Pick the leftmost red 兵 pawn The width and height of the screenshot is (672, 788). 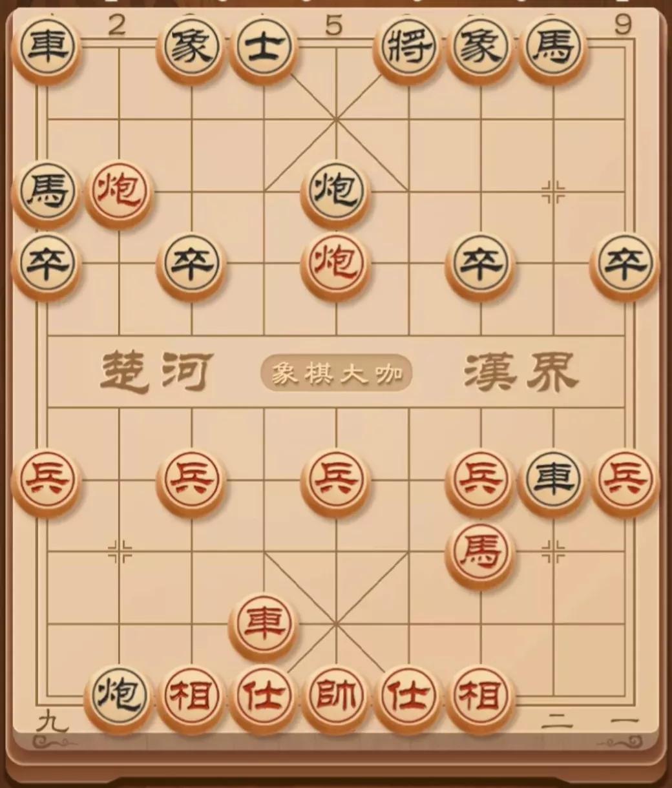[46, 479]
